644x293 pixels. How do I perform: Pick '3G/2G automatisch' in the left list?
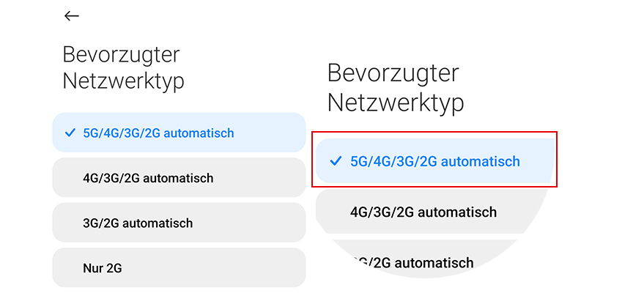[x=138, y=223]
